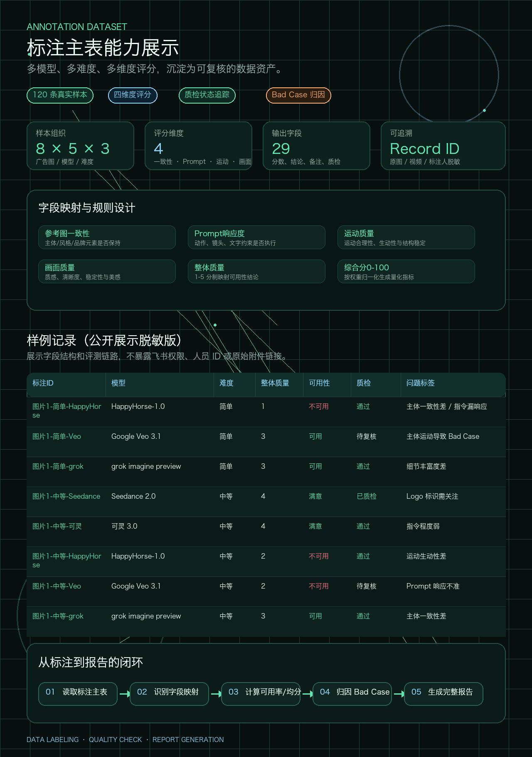Click the Record ID traceability card

click(443, 146)
